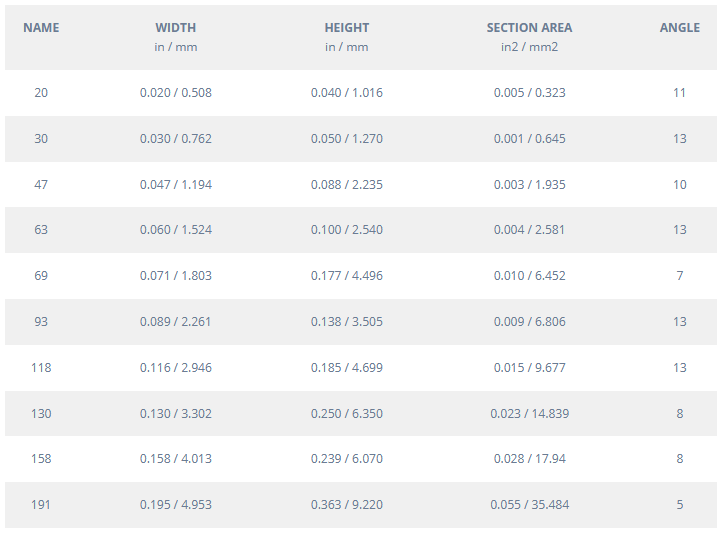Click the angle value for row 158
The width and height of the screenshot is (717, 540).
pos(679,459)
